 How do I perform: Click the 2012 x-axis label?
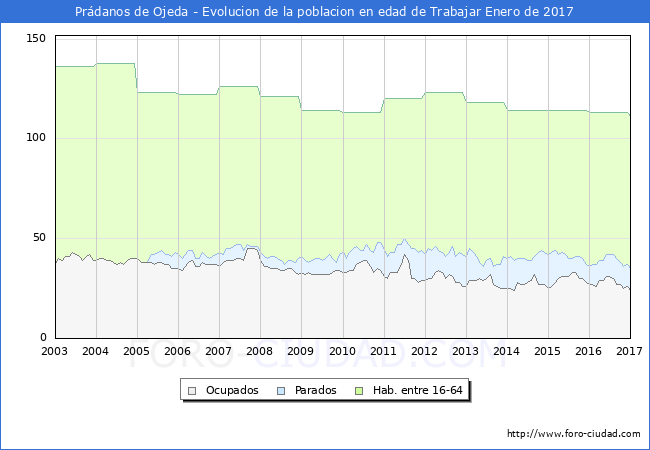[424, 351]
